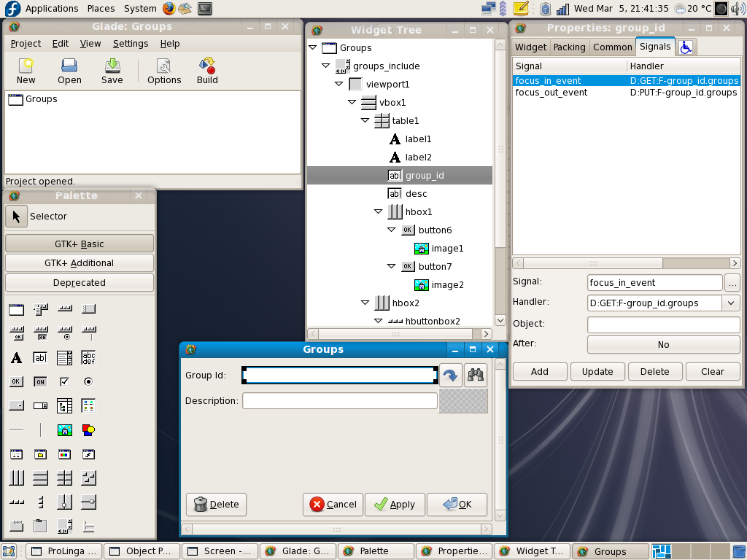Pick the Drawing Area (colored shapes) widget
The height and width of the screenshot is (560, 747).
[x=88, y=430]
